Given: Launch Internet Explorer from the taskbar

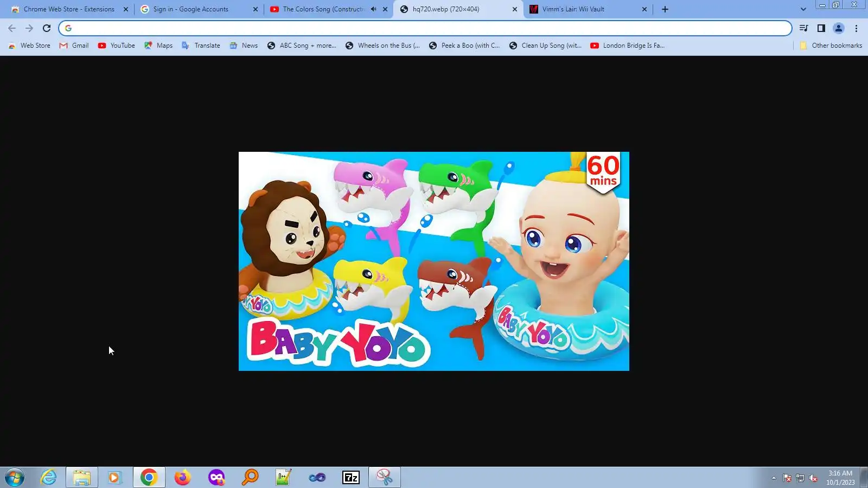Looking at the screenshot, I should click(x=48, y=477).
